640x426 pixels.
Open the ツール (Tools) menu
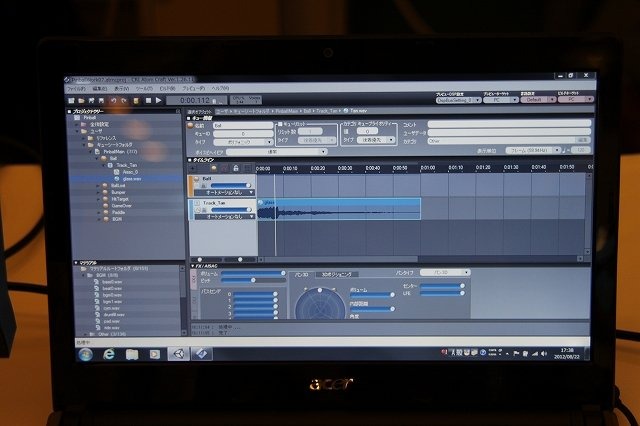pos(144,89)
